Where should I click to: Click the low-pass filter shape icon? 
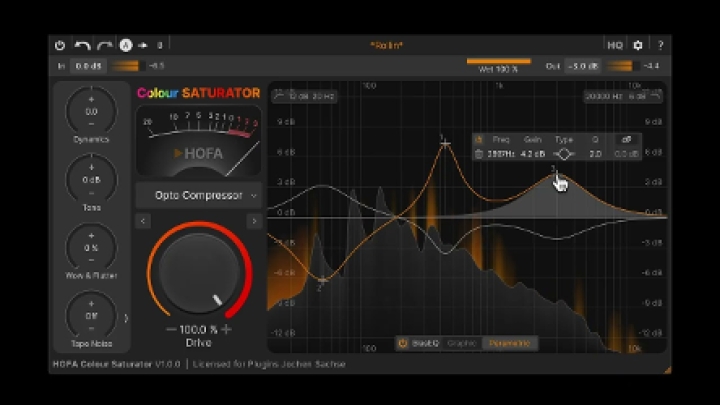(655, 96)
